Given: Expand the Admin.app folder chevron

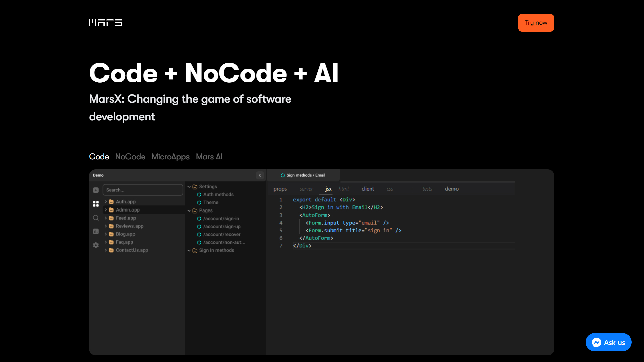Looking at the screenshot, I should coord(106,210).
